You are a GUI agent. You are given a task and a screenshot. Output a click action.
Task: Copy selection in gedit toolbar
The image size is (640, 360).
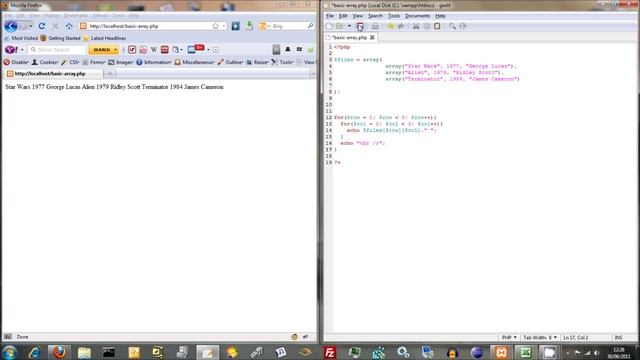[427, 26]
